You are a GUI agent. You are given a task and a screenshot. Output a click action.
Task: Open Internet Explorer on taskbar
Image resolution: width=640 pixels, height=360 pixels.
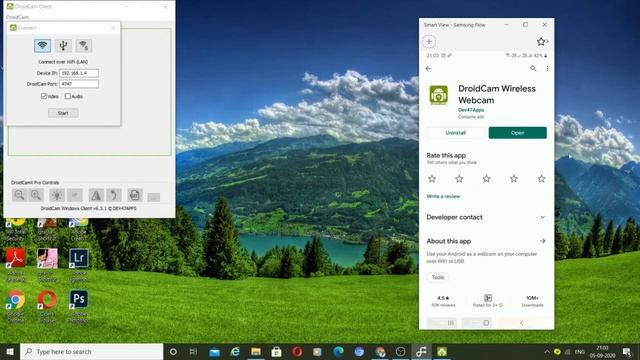235,351
